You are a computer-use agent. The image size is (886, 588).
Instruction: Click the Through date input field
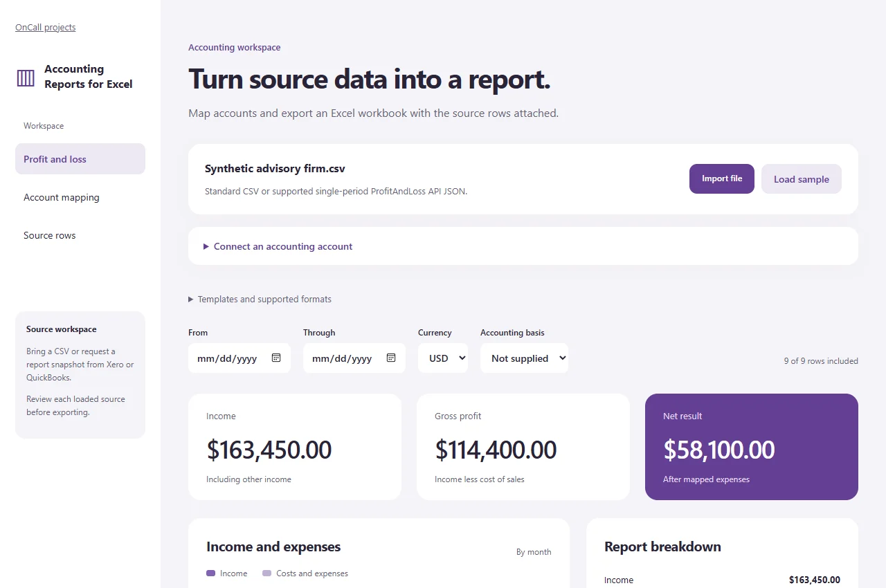coord(354,358)
